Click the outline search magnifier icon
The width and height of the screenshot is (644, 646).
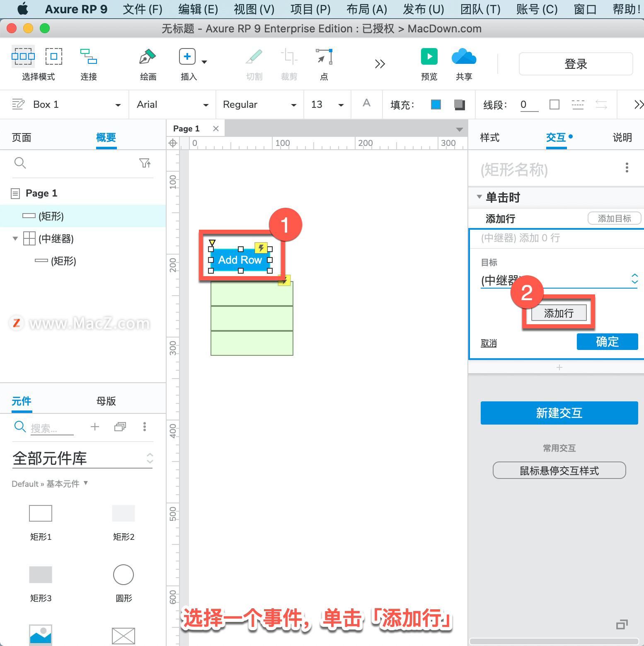click(20, 163)
